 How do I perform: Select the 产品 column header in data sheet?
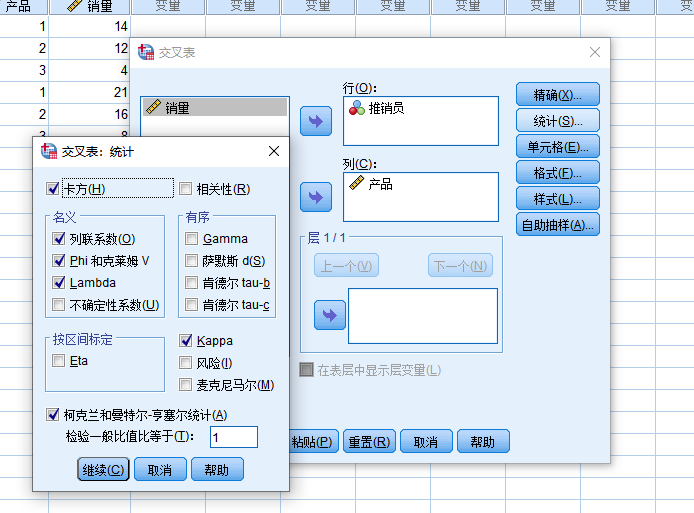tap(24, 6)
